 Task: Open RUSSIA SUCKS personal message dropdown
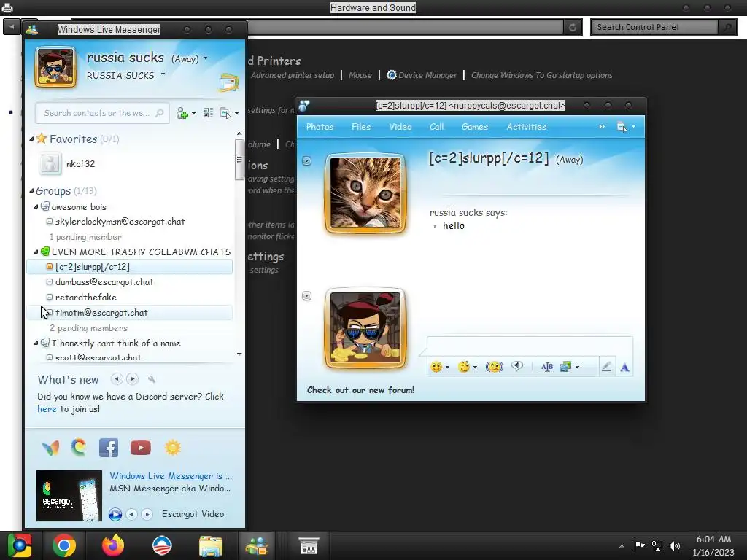pyautogui.click(x=163, y=75)
